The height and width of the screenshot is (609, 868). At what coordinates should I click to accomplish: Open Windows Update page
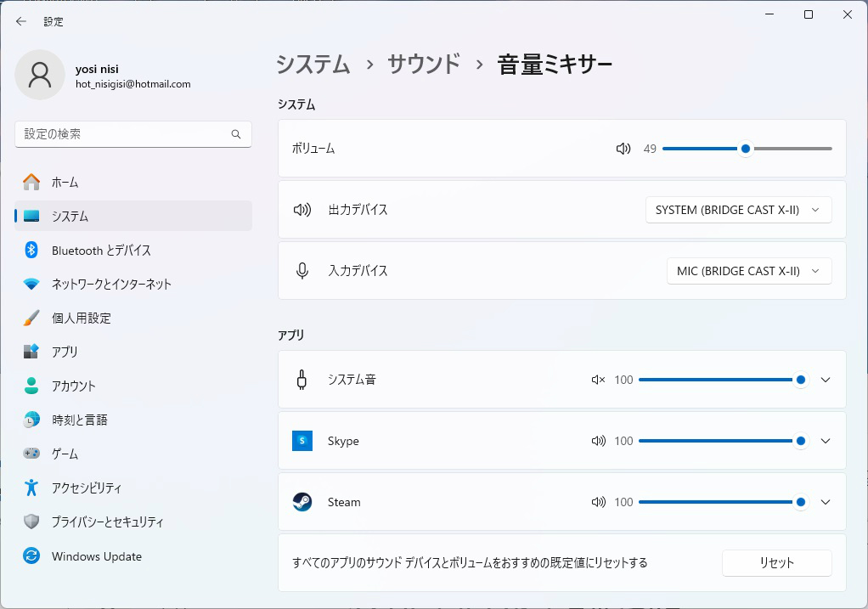[x=96, y=556]
